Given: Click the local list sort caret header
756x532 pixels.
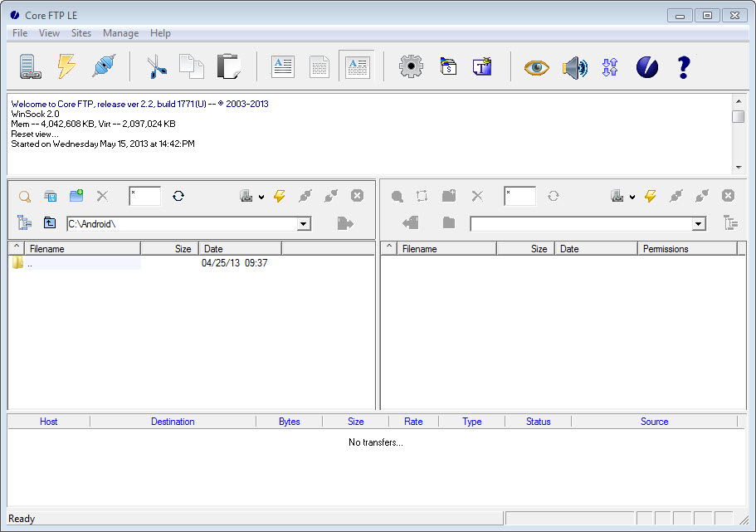Looking at the screenshot, I should 17,248.
